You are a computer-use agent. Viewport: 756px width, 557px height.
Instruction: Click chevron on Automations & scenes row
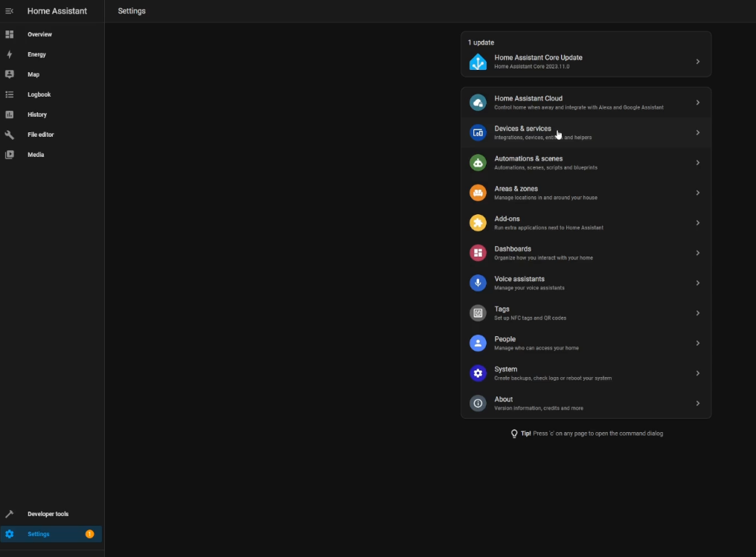[698, 163]
